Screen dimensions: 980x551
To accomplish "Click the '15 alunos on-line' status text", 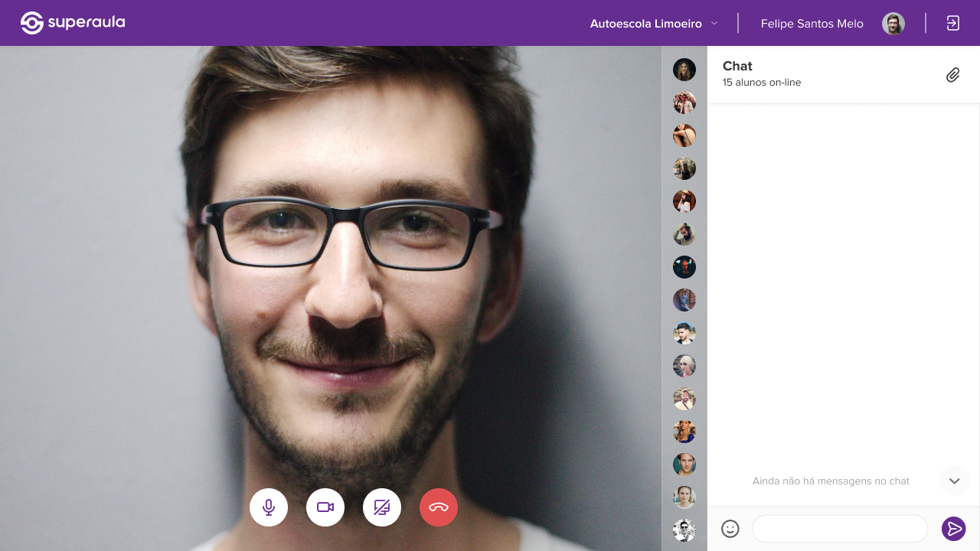I will [762, 83].
